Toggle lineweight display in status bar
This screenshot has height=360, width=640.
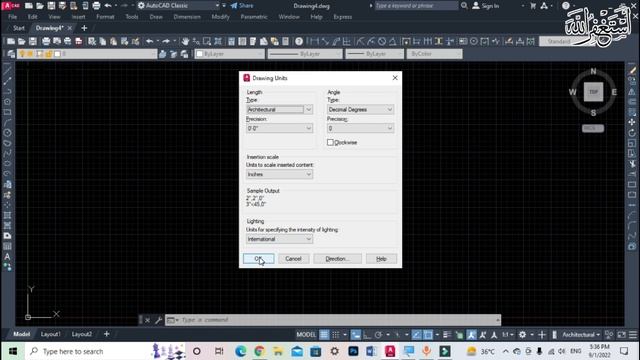coord(447,335)
